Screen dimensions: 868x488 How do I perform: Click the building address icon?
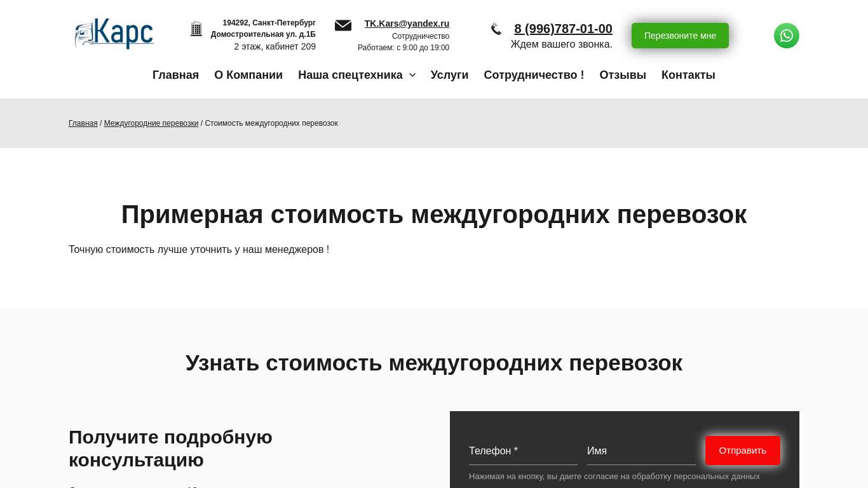(x=196, y=29)
